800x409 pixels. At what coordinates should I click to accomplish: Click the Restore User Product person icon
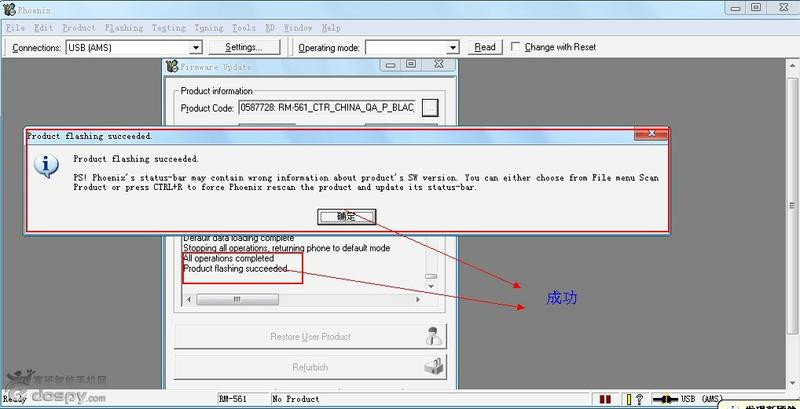434,337
